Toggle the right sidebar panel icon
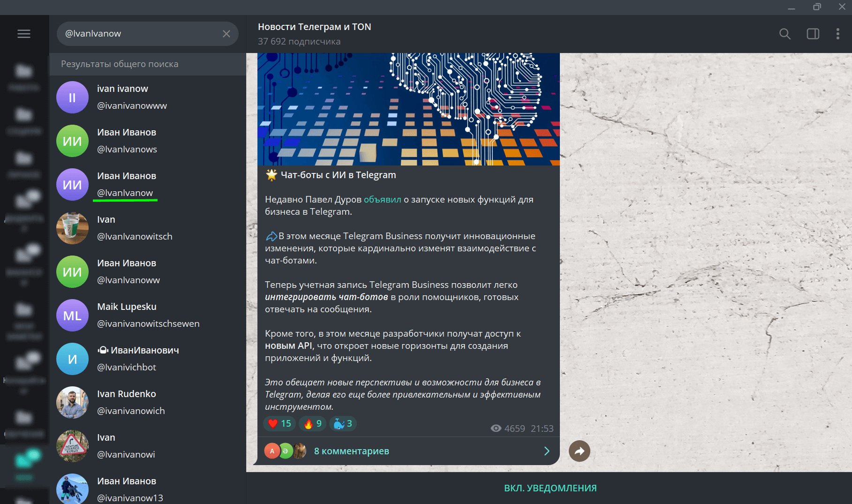 (x=813, y=34)
